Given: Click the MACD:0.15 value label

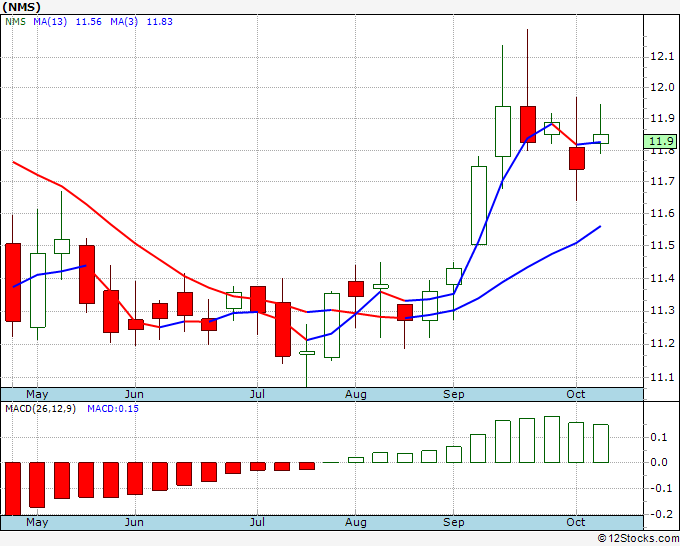Looking at the screenshot, I should (113, 409).
